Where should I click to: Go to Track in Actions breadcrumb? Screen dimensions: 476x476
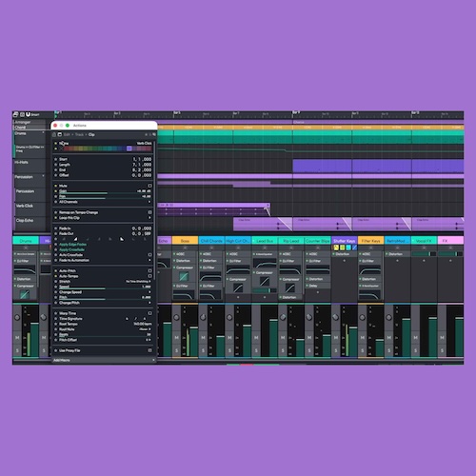[79, 134]
